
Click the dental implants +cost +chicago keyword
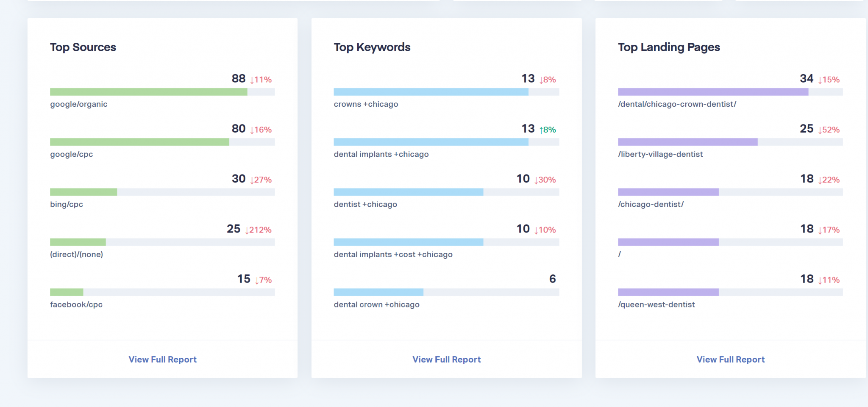point(393,254)
